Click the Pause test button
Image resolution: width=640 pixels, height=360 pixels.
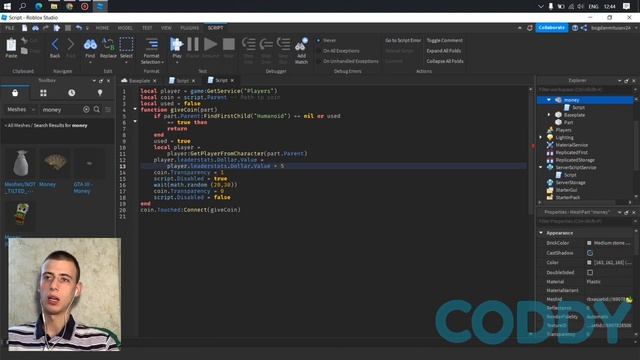click(x=193, y=44)
